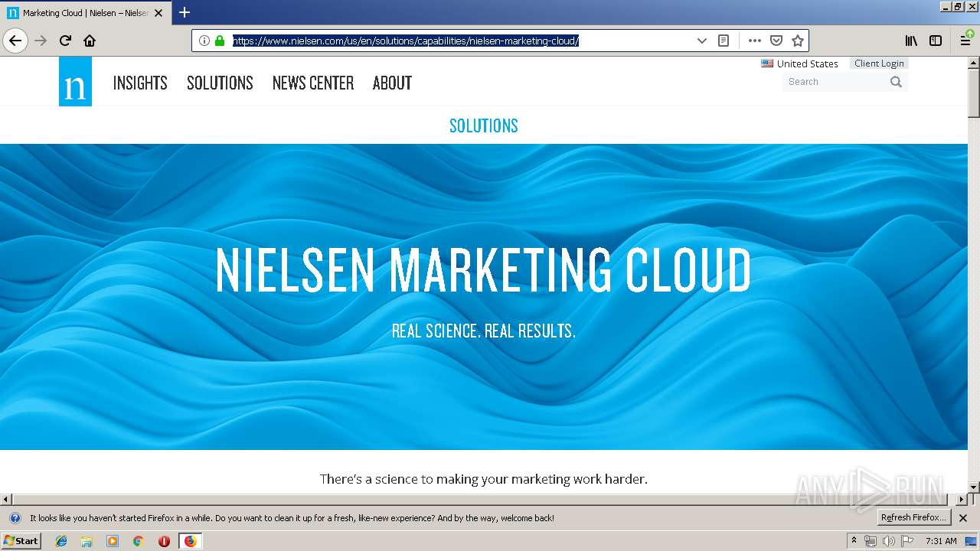Click the green secure connection padlock
This screenshot has width=980, height=551.
pos(220,41)
